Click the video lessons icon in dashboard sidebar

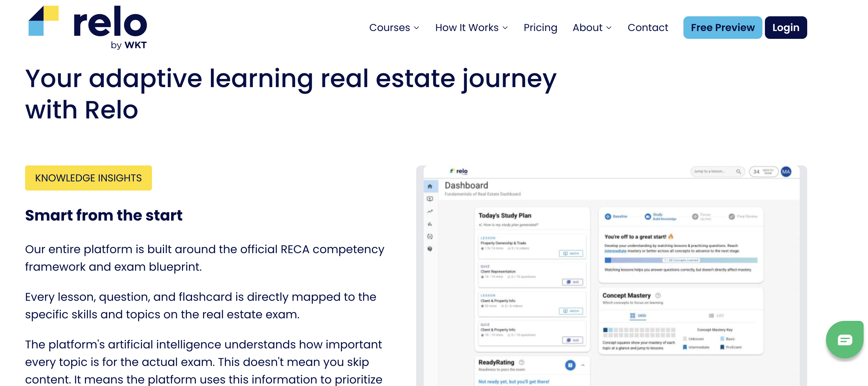pos(430,199)
